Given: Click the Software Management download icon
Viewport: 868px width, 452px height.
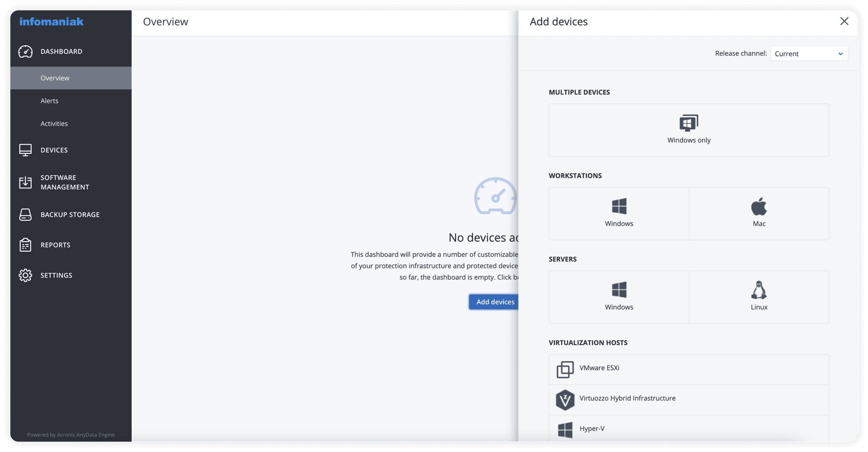Looking at the screenshot, I should (x=25, y=182).
